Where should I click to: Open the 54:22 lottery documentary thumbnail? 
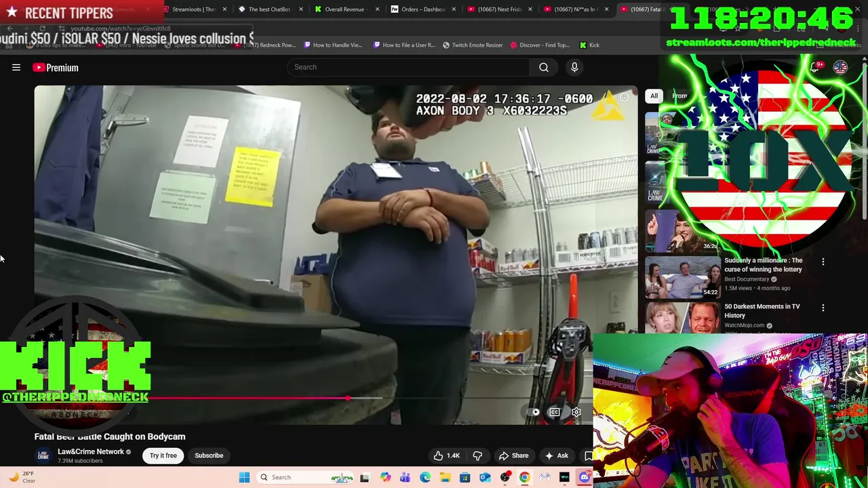(683, 277)
